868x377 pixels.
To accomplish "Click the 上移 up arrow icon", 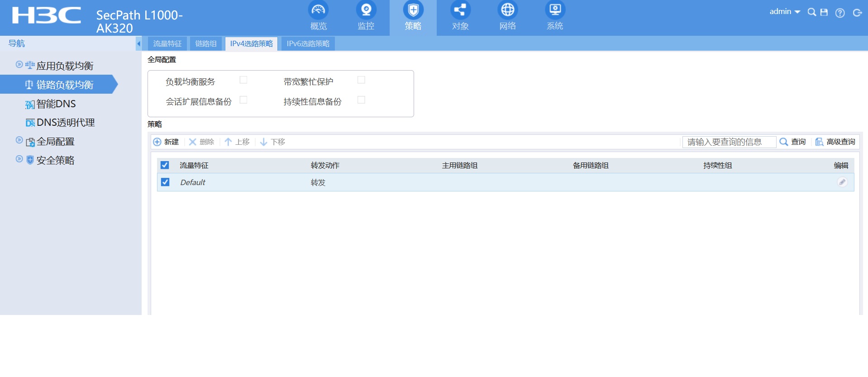I will pos(228,142).
